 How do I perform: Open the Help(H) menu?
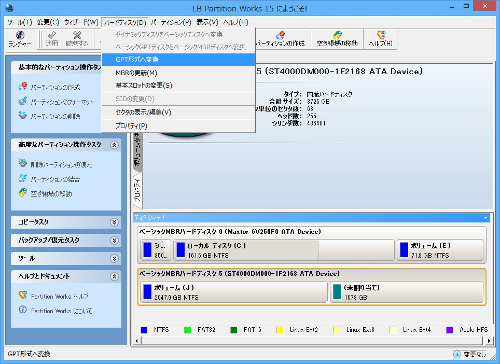(x=236, y=22)
